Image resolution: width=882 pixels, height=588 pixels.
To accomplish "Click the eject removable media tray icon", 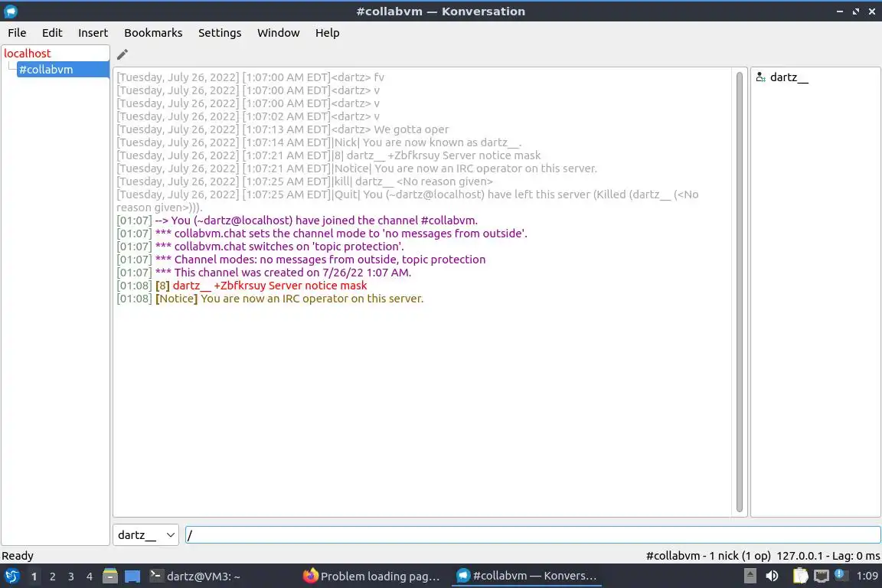I will pos(750,576).
